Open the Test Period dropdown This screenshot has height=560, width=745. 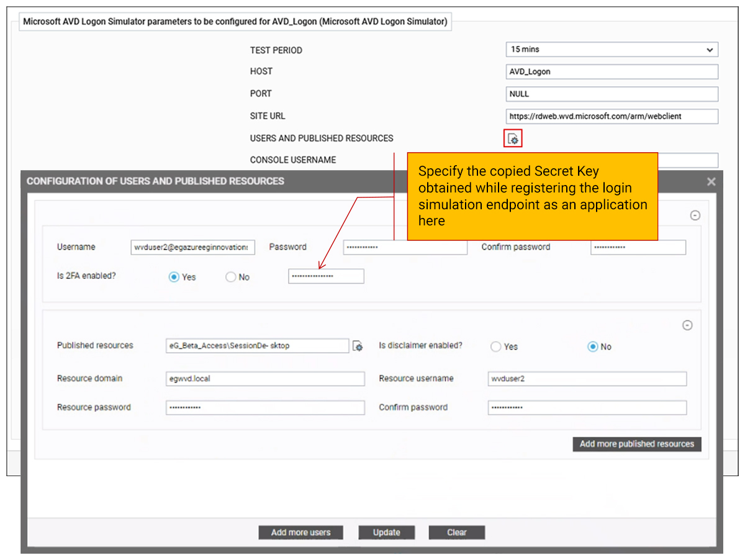(612, 50)
